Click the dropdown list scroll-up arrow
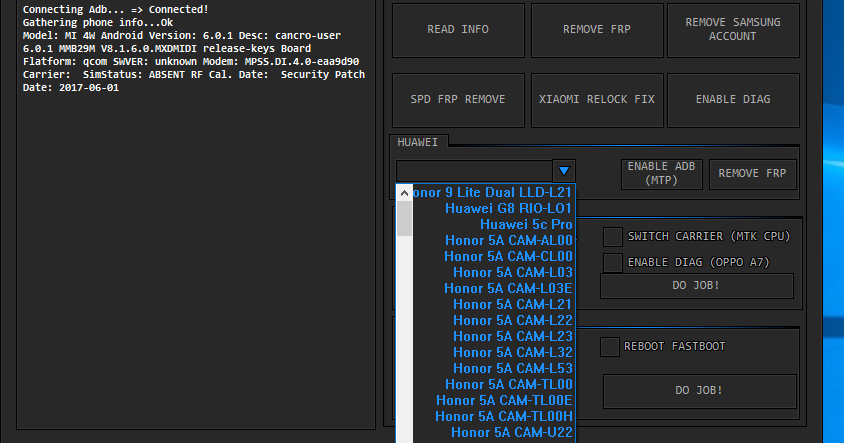This screenshot has width=844, height=443. (x=404, y=193)
